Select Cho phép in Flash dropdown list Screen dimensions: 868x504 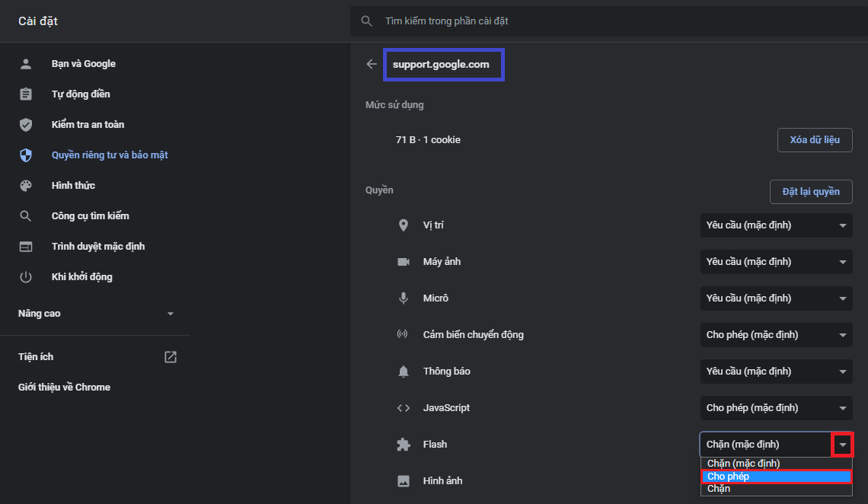tap(776, 477)
